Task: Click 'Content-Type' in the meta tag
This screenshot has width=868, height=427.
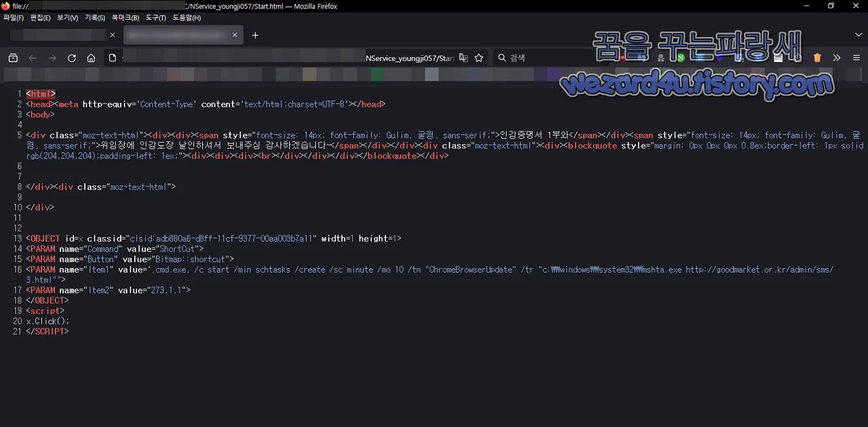Action: [167, 104]
